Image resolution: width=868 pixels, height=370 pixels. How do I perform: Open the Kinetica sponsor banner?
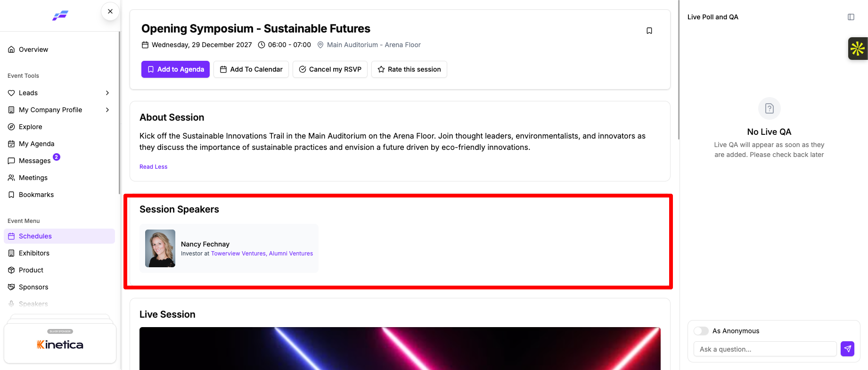click(60, 343)
